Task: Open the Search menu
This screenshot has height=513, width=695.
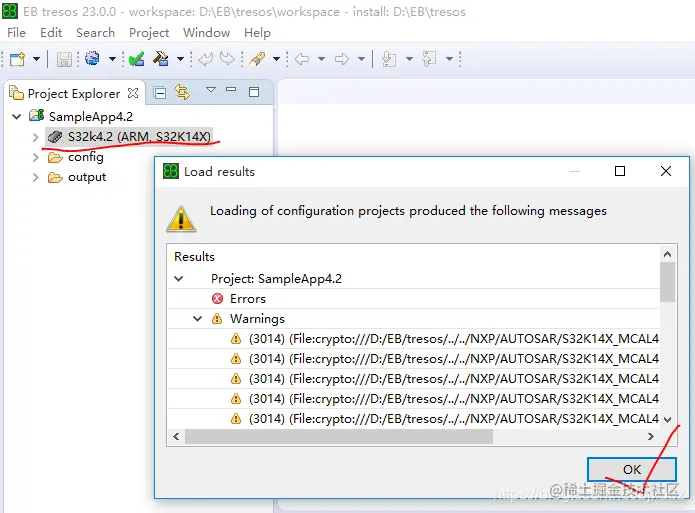Action: point(95,33)
